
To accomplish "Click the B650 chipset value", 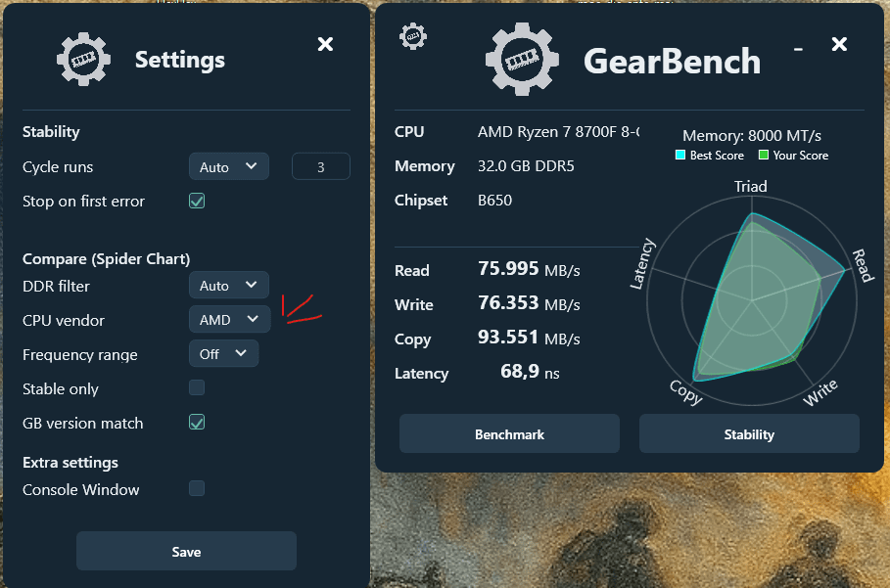I will (x=494, y=201).
